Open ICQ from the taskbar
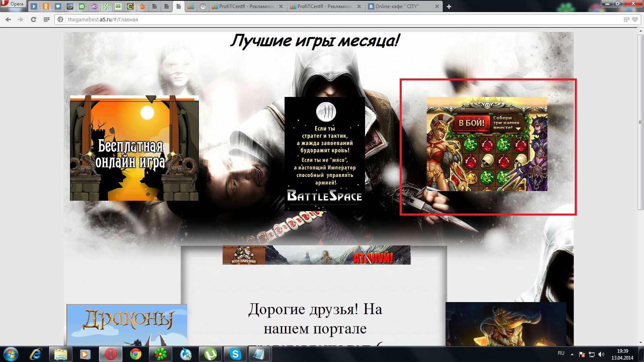Screen dimensions: 644x362 click(161, 354)
